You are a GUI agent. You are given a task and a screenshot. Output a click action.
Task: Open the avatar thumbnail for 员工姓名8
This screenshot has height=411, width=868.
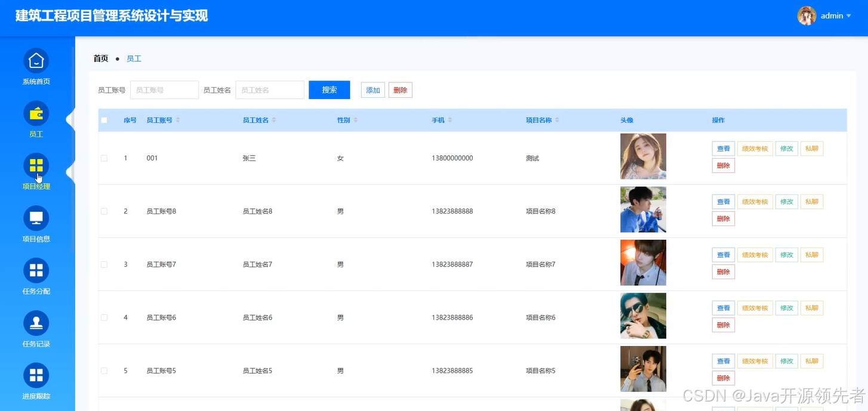pos(643,209)
